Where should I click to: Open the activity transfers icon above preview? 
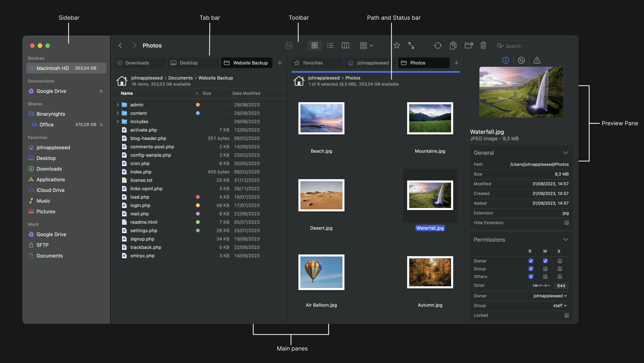pyautogui.click(x=521, y=60)
